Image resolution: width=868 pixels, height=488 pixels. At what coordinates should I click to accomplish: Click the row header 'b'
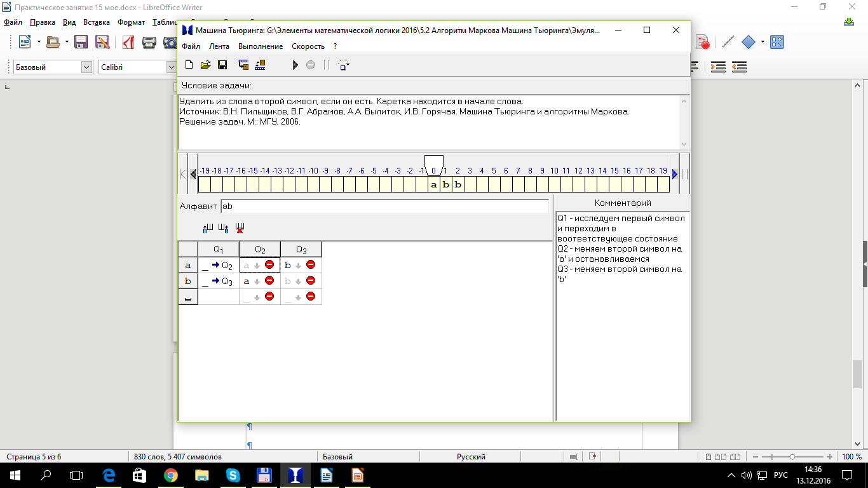tap(187, 281)
